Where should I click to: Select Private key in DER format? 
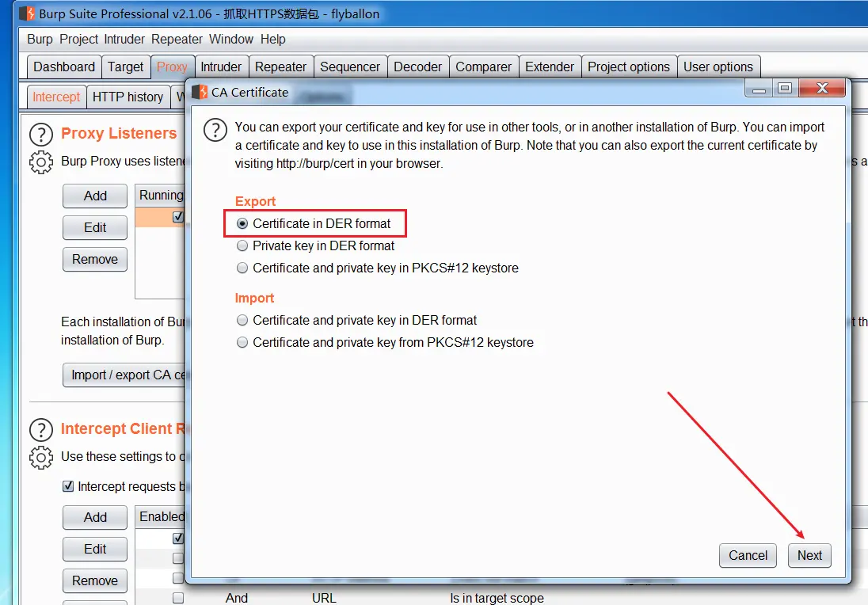(242, 245)
